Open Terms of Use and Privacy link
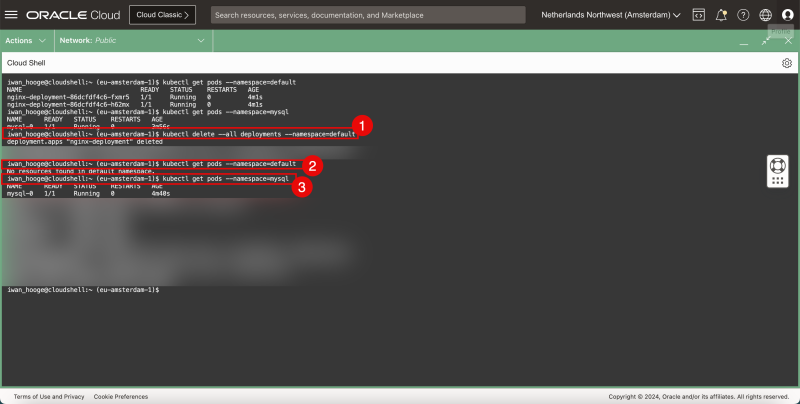Screen dimensions: 800x404 (x=49, y=396)
